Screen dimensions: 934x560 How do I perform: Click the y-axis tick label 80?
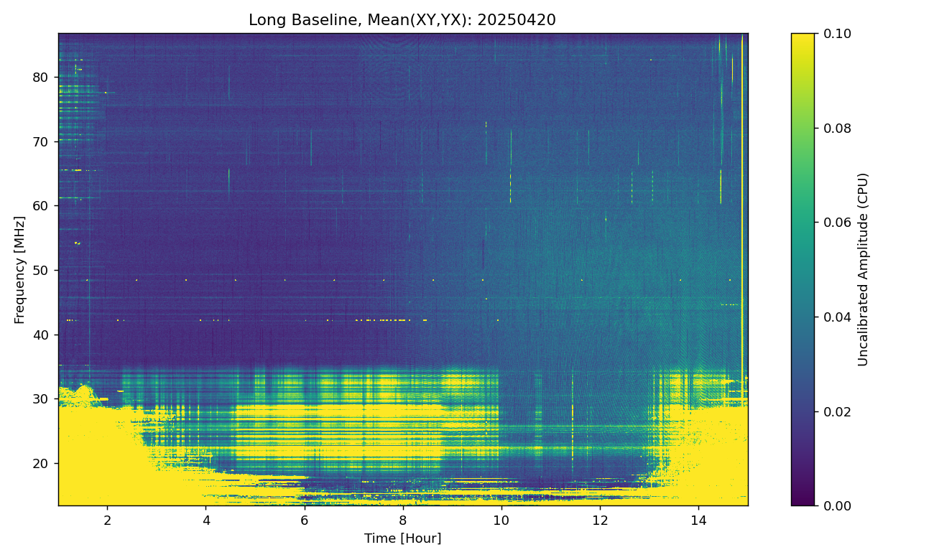tap(42, 77)
